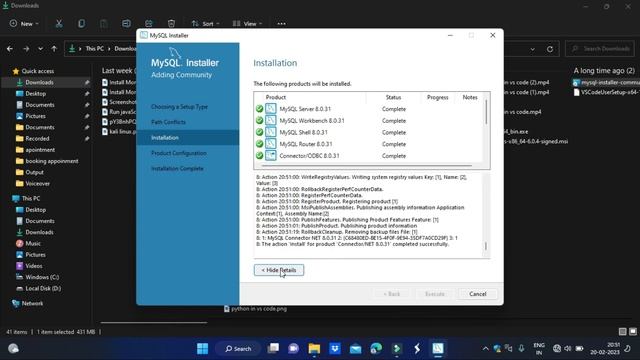Screen dimensions: 640x360
Task: Click 'MySQL Server 8.0.31' product name
Action: coord(305,109)
